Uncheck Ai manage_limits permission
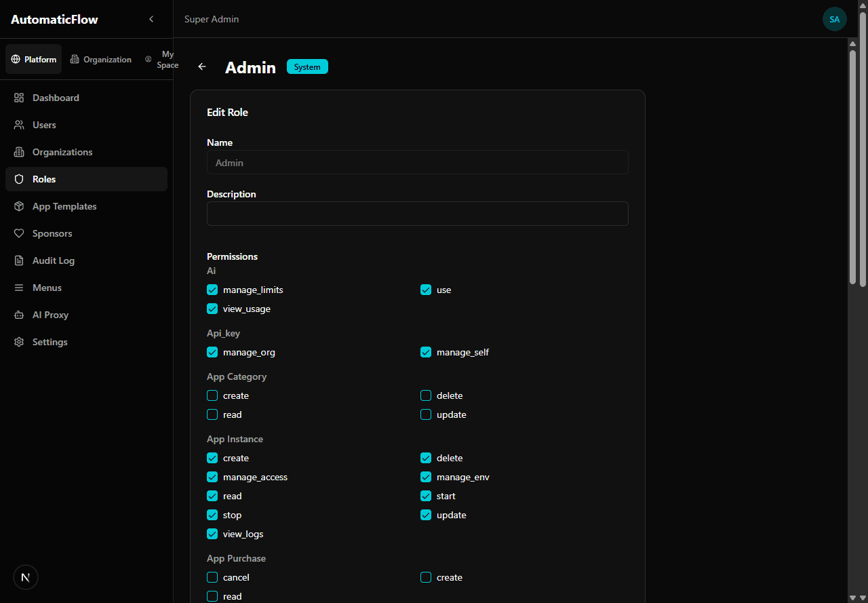The height and width of the screenshot is (603, 868). tap(212, 290)
